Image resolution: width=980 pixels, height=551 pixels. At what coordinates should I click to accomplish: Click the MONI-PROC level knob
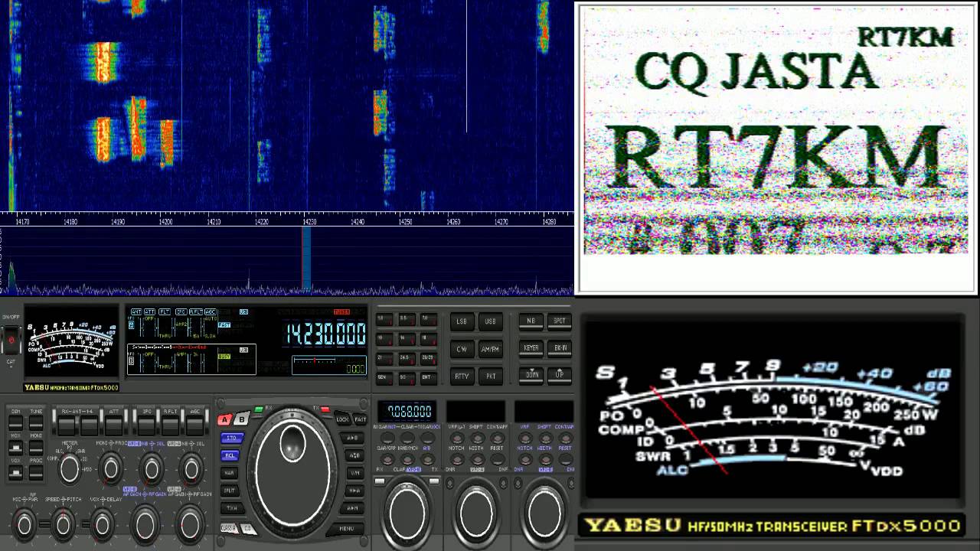coord(111,468)
